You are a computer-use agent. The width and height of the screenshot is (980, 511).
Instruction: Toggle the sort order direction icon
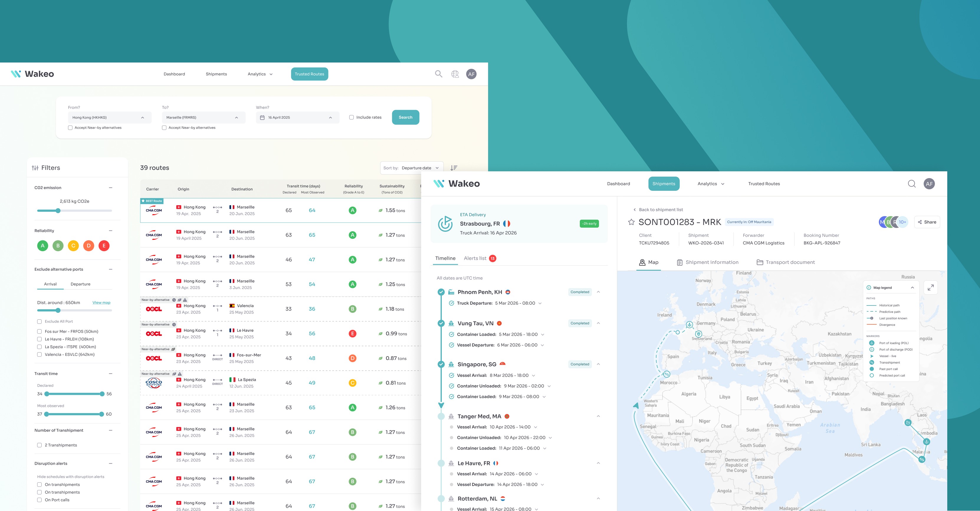[x=454, y=168]
